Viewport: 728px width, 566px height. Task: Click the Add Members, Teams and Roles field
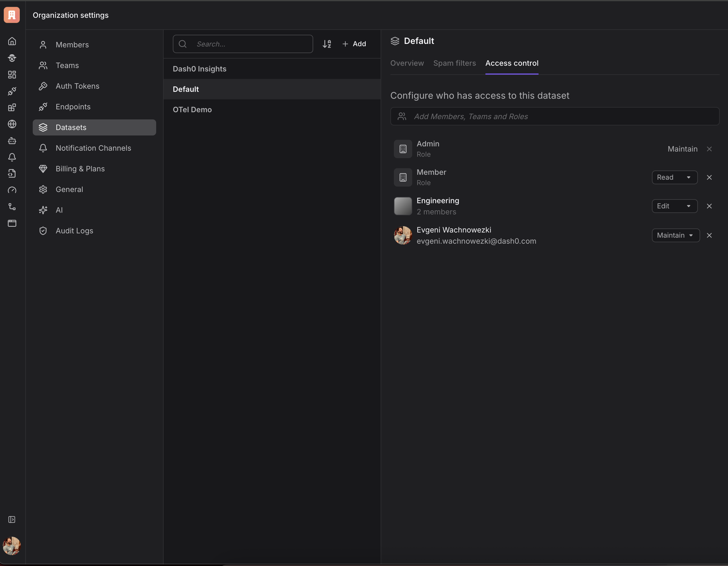pos(554,116)
